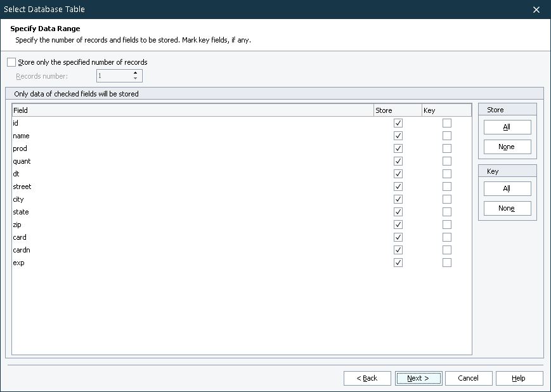Image resolution: width=551 pixels, height=392 pixels.
Task: Toggle Store checkbox for street field
Action: (x=398, y=186)
